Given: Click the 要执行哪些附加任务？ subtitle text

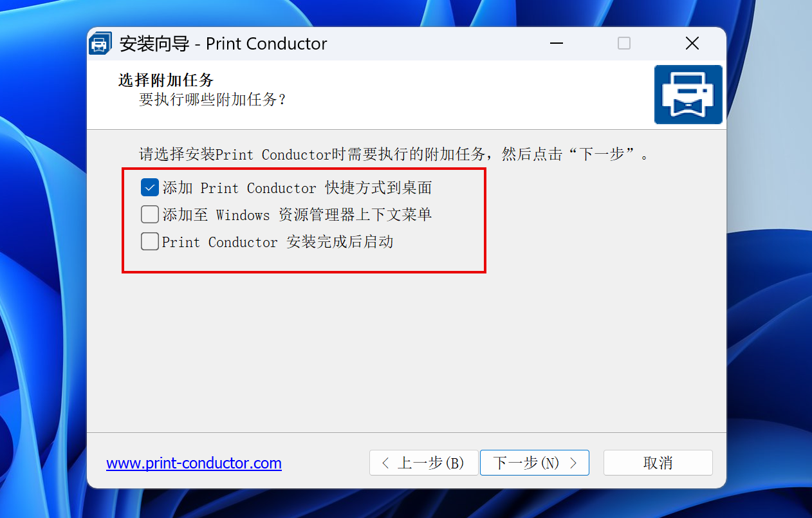Looking at the screenshot, I should [x=212, y=100].
